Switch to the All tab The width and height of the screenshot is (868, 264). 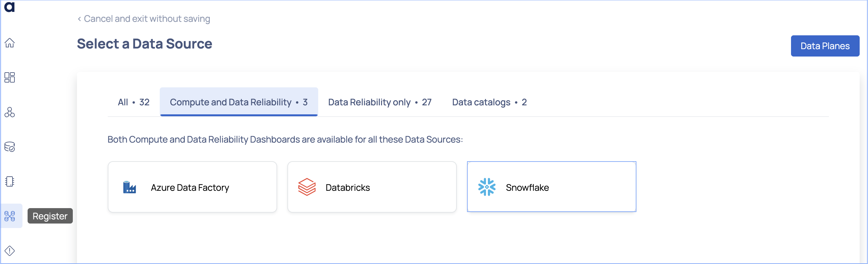tap(133, 102)
